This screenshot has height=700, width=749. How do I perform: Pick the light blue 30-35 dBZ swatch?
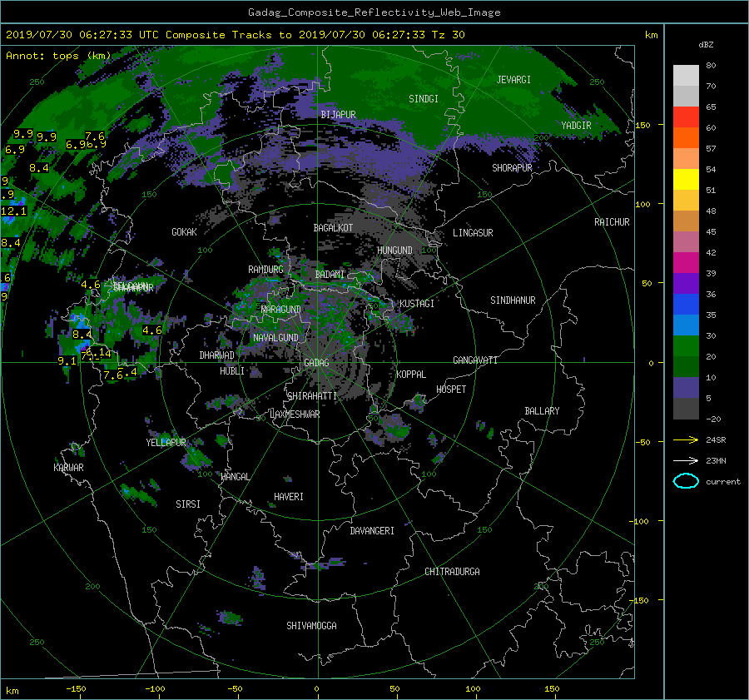686,325
